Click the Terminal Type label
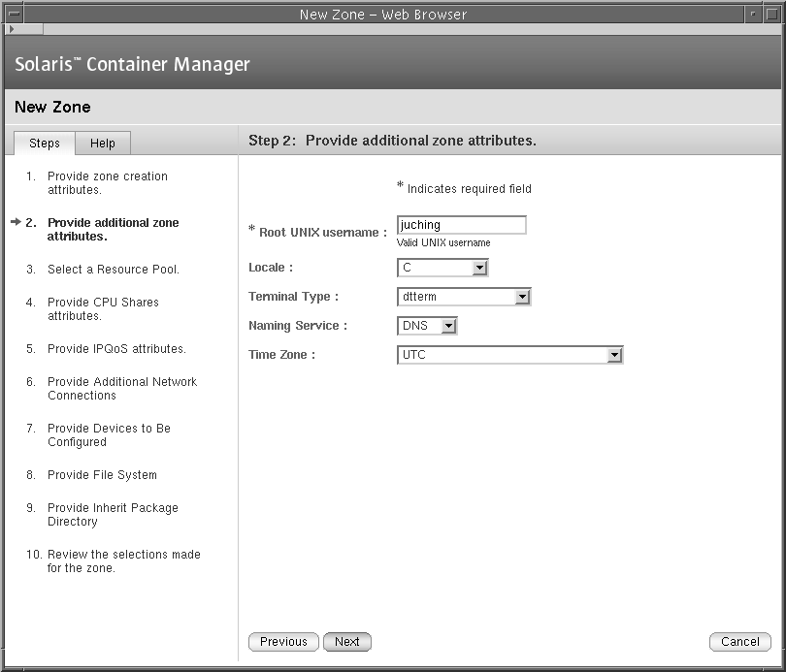786x672 pixels. [x=294, y=297]
